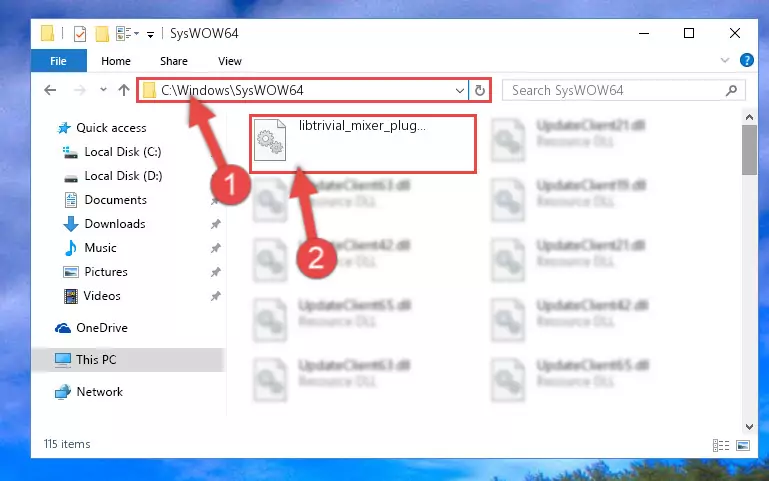The height and width of the screenshot is (481, 769).
Task: Expand the address bar history dropdown
Action: pos(460,91)
